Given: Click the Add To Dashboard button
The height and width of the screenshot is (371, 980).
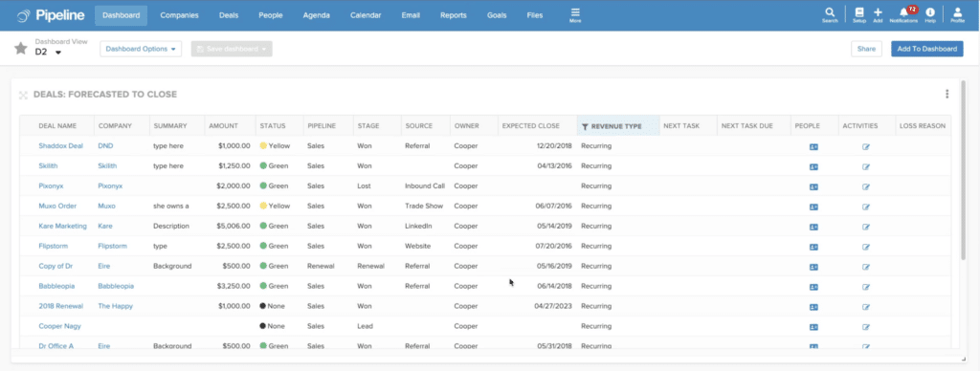Looking at the screenshot, I should 926,49.
